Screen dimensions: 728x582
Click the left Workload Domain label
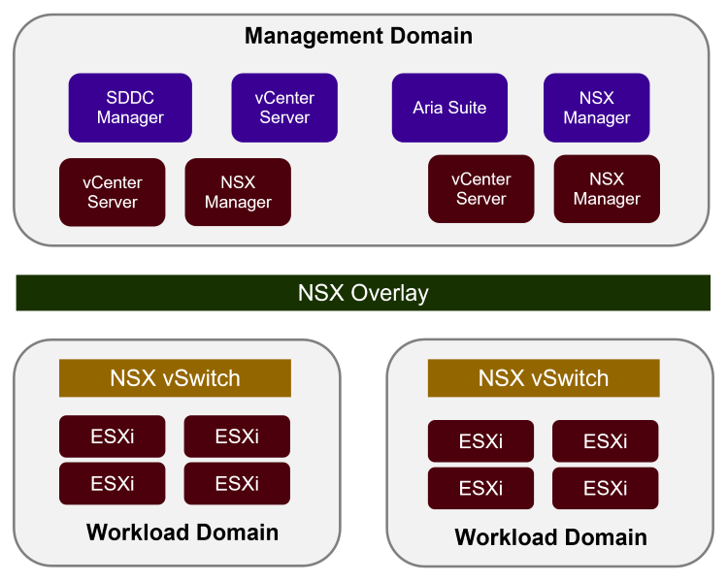[182, 533]
